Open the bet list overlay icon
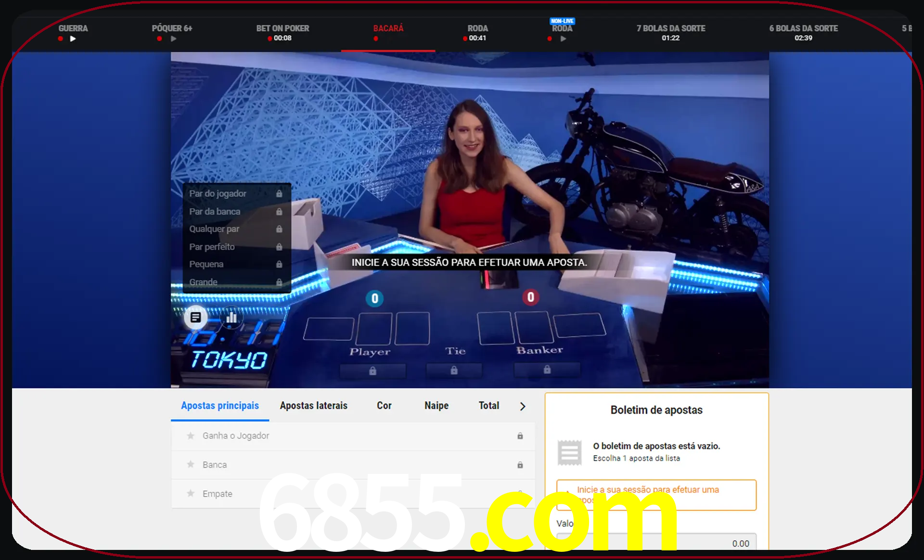The image size is (924, 560). pyautogui.click(x=195, y=318)
